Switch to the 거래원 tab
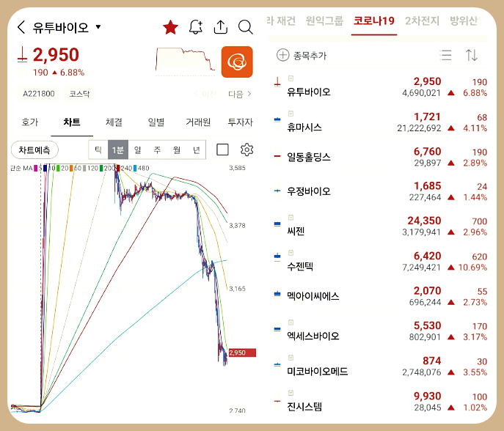 [x=198, y=122]
